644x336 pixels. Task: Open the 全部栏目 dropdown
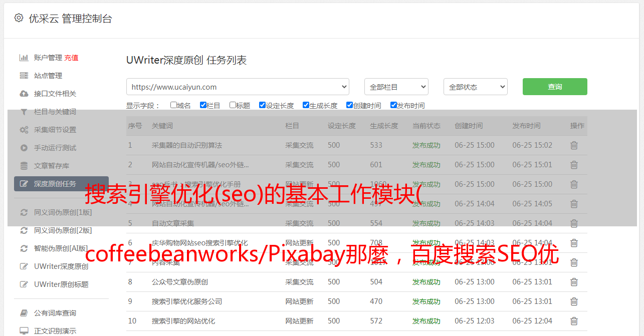point(396,87)
